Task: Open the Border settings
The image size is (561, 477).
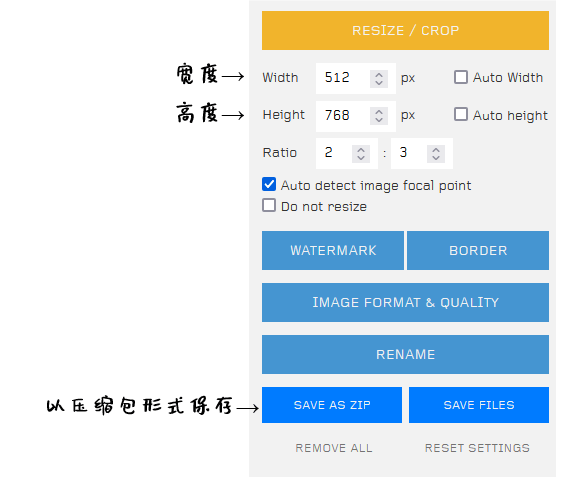Action: (478, 250)
